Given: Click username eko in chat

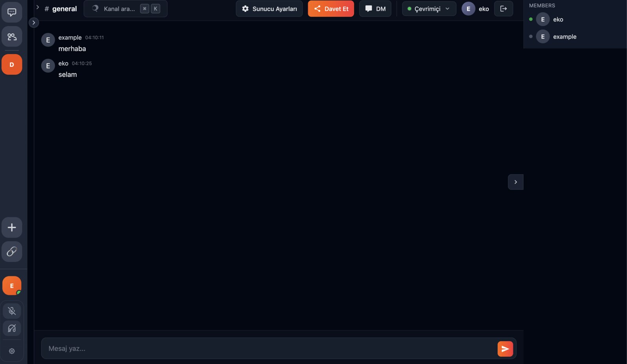Looking at the screenshot, I should point(63,63).
